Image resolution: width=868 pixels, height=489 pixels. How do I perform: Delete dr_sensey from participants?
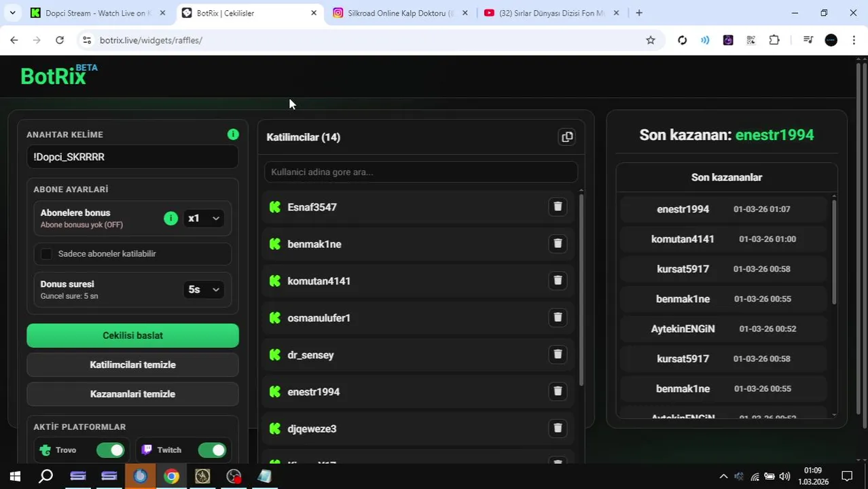tap(558, 354)
